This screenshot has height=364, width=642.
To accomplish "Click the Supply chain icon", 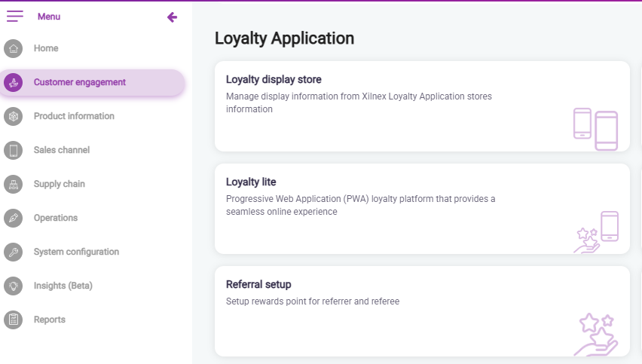I will pos(13,185).
